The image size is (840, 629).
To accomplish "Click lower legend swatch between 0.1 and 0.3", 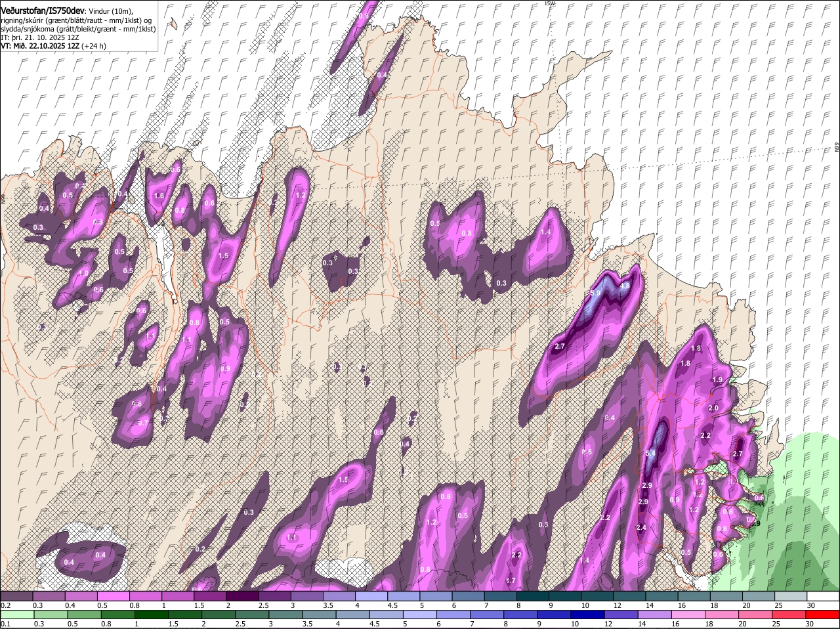I will pos(16,615).
